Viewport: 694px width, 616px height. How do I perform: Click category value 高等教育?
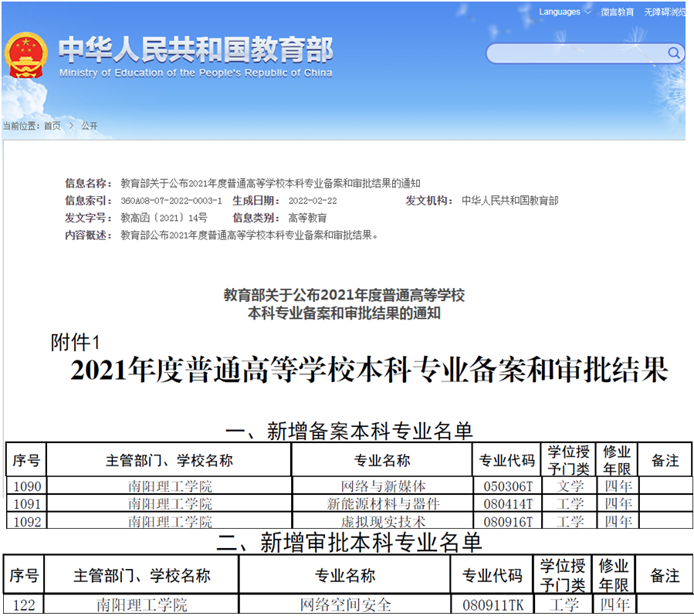coord(307,218)
